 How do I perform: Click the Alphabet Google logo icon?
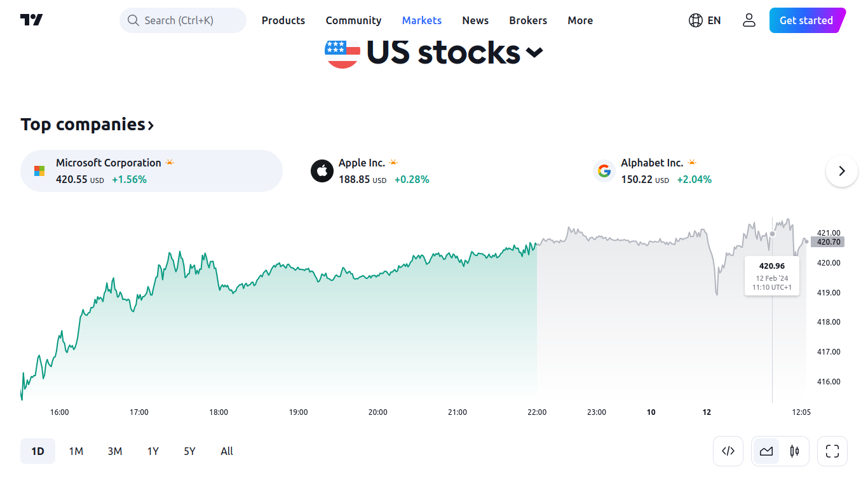click(x=604, y=171)
